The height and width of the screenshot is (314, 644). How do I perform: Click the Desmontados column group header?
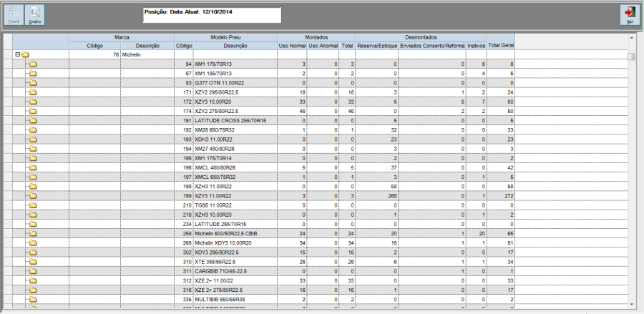(421, 37)
